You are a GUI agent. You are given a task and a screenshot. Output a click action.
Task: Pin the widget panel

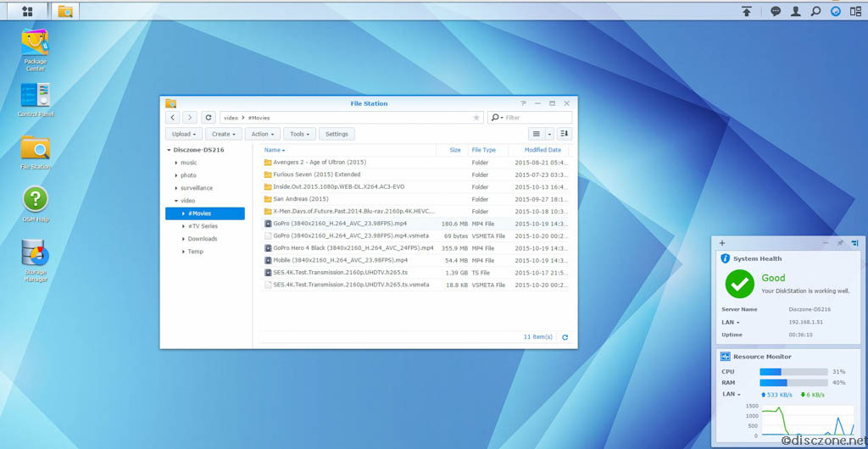pos(840,243)
